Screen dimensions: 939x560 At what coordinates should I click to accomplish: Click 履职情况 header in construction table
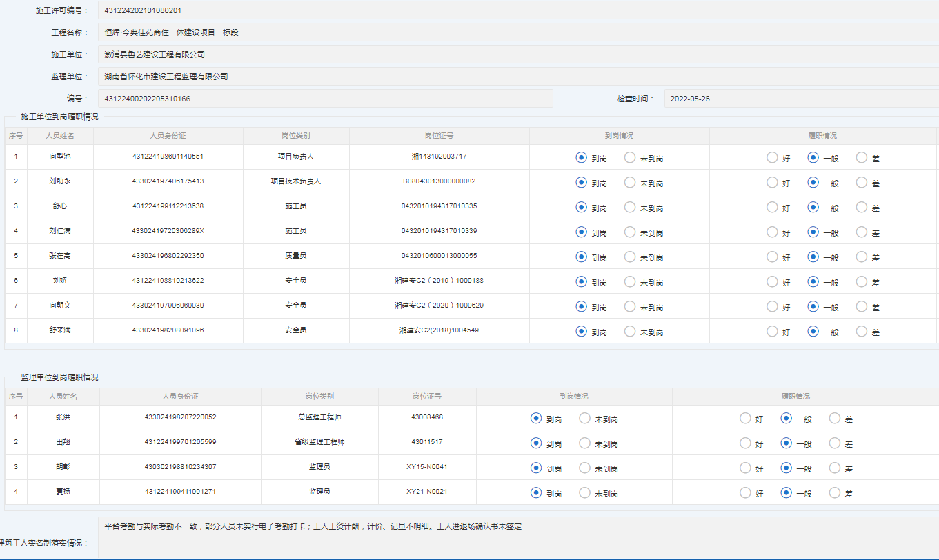pos(822,136)
